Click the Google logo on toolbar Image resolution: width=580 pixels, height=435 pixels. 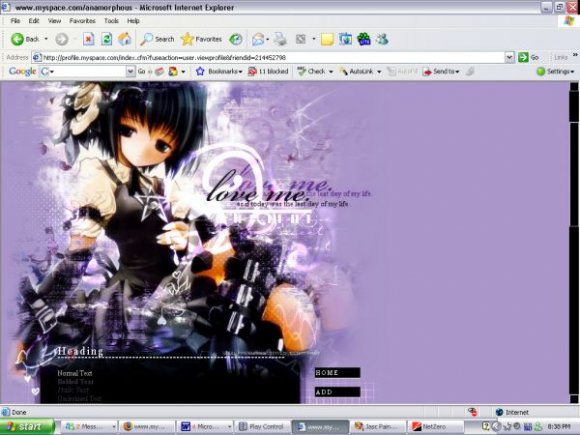22,71
